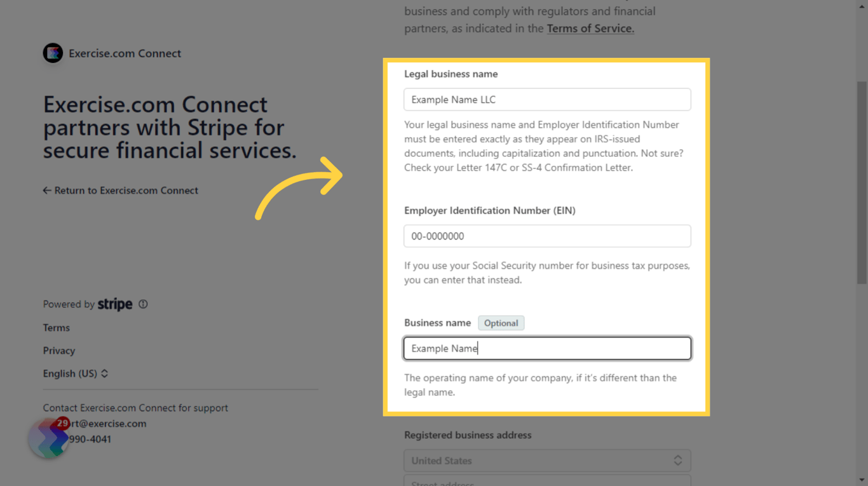Click the back arrow before Return to Exercise.com Connect

click(47, 190)
